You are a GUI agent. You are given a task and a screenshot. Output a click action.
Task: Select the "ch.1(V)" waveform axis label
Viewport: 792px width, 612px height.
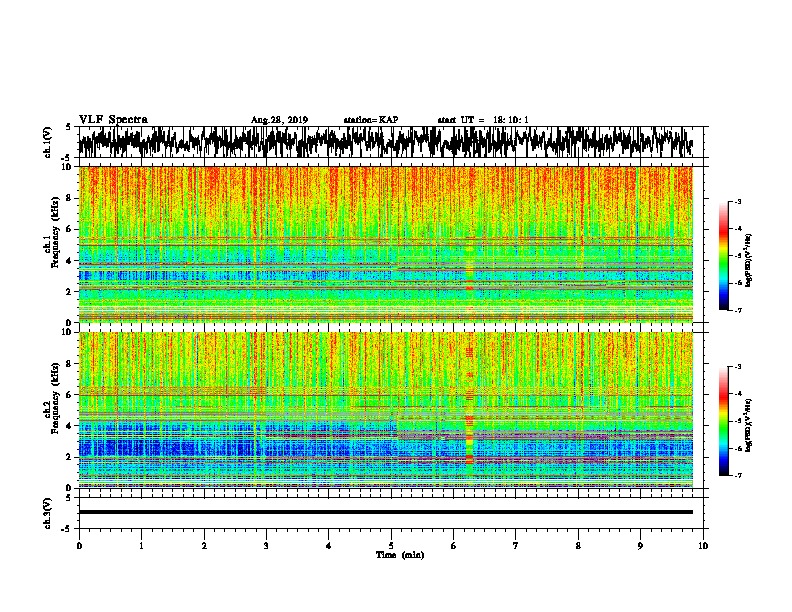click(x=48, y=142)
